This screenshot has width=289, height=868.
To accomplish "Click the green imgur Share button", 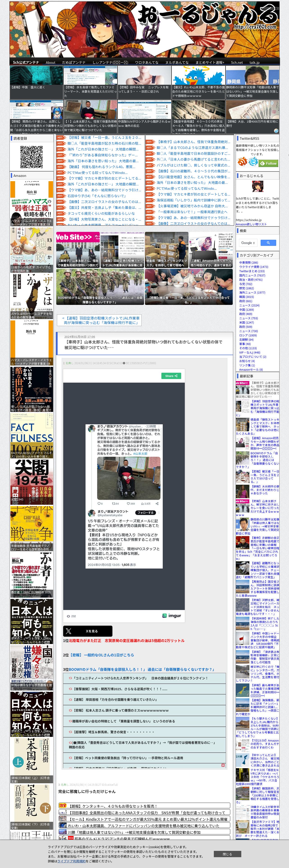I will click(x=171, y=376).
